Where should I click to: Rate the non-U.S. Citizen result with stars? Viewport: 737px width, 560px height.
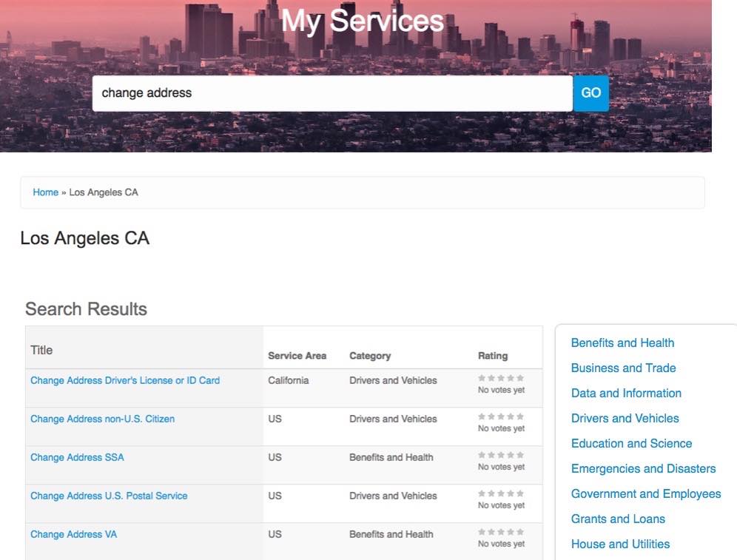coord(500,416)
